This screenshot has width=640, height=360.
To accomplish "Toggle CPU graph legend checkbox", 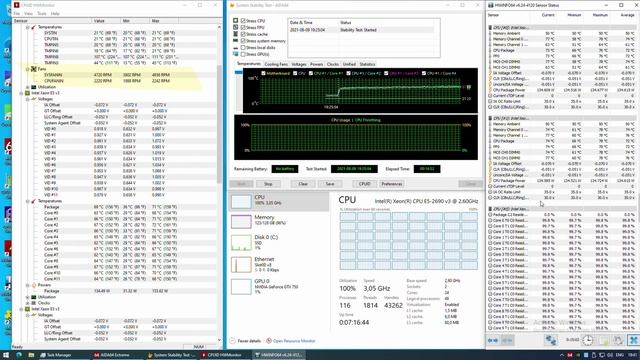I will 295,73.
